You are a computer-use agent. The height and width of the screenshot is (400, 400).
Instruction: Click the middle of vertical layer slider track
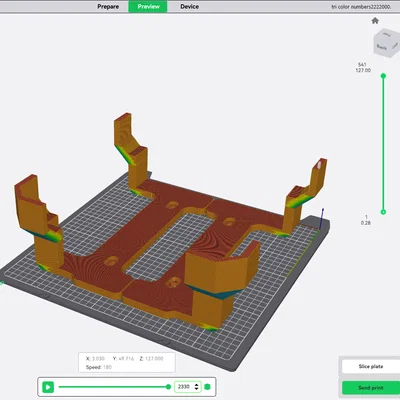click(x=383, y=144)
